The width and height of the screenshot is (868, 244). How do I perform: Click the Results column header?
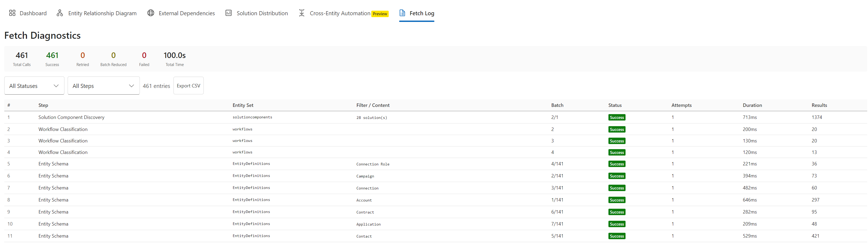point(819,105)
